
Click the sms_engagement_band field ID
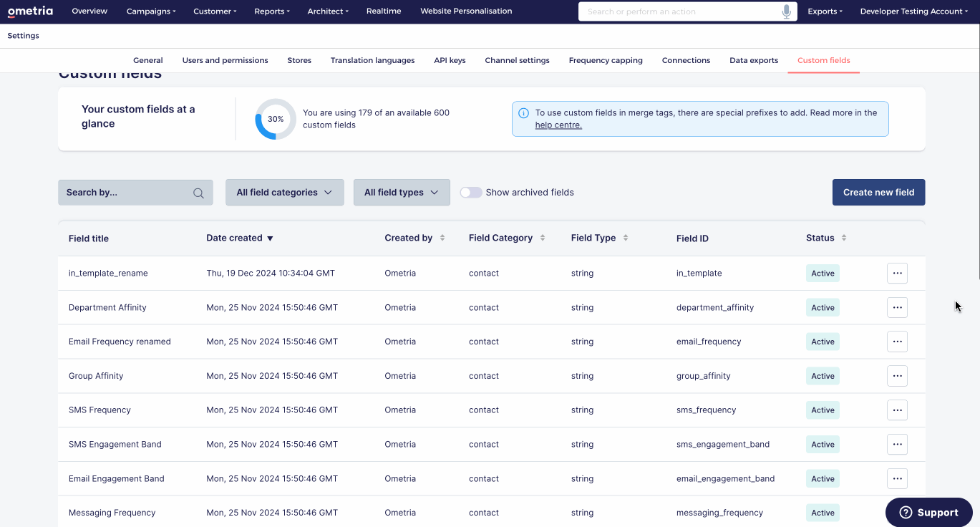[723, 445]
